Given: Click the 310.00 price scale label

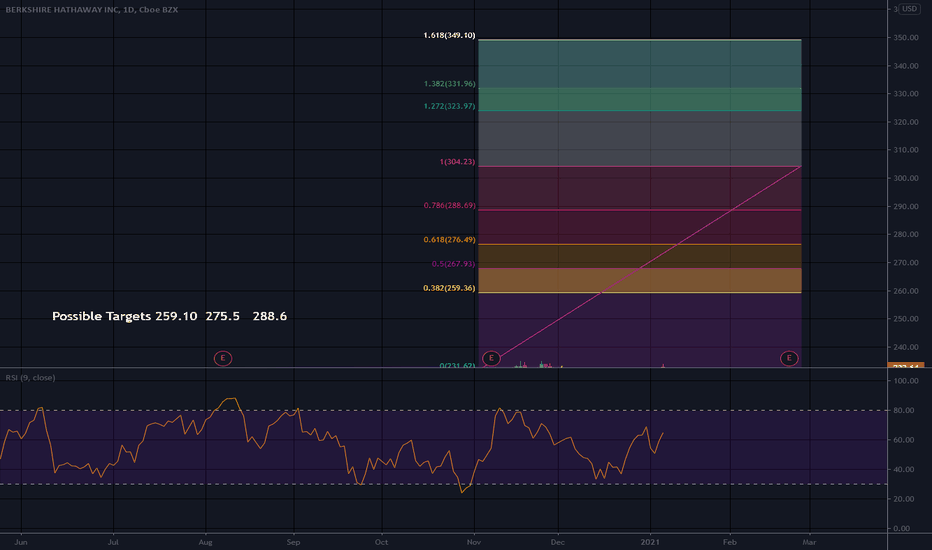Looking at the screenshot, I should (906, 150).
